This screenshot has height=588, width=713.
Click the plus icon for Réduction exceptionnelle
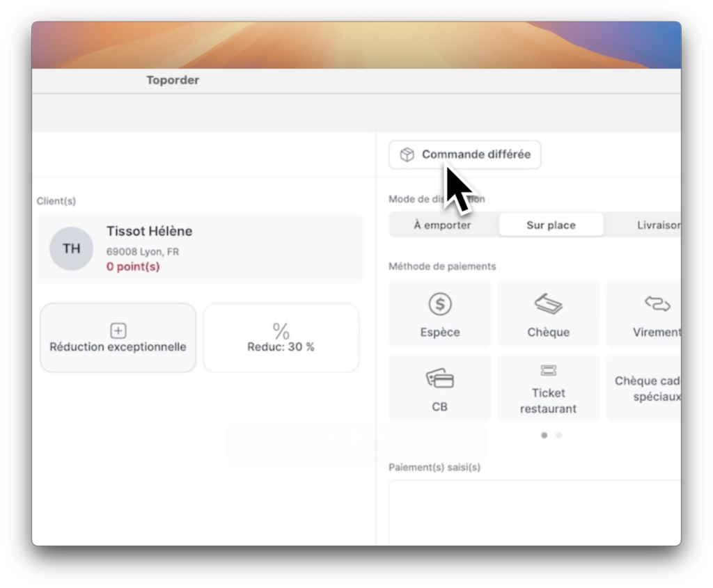118,331
